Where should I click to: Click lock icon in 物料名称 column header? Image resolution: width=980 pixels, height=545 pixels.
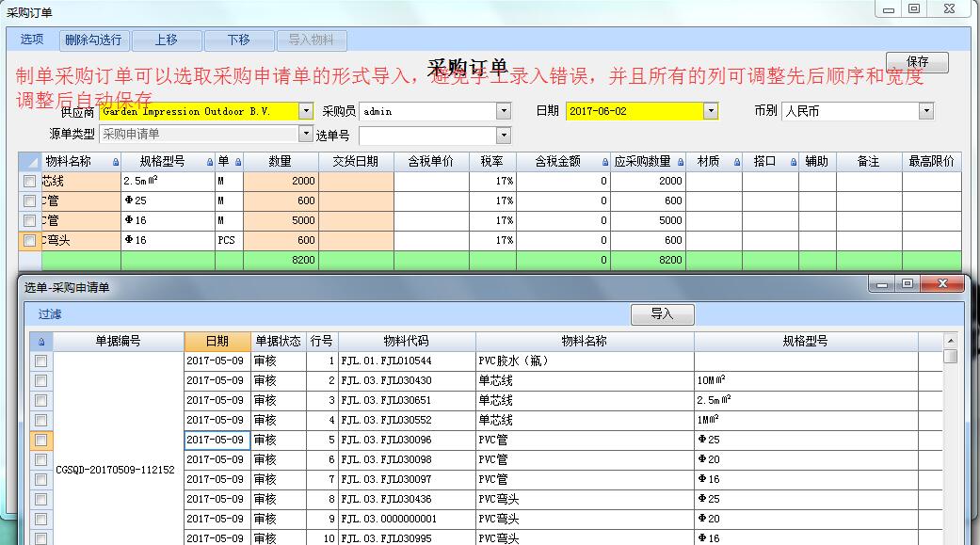pyautogui.click(x=116, y=162)
